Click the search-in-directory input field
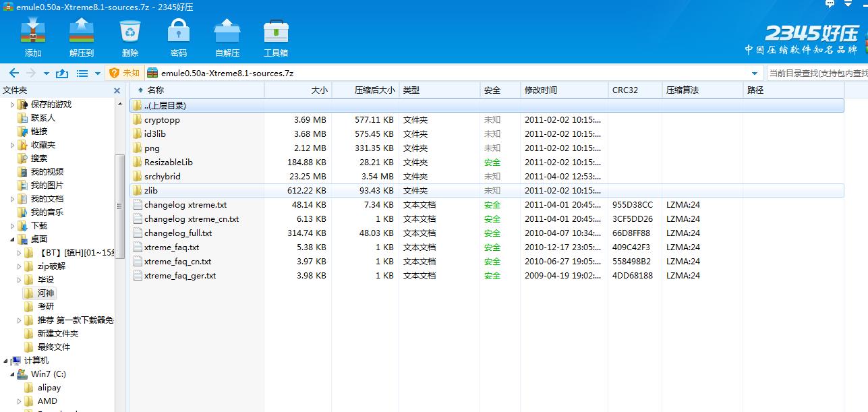Viewport: 868px width, 412px height. click(817, 73)
